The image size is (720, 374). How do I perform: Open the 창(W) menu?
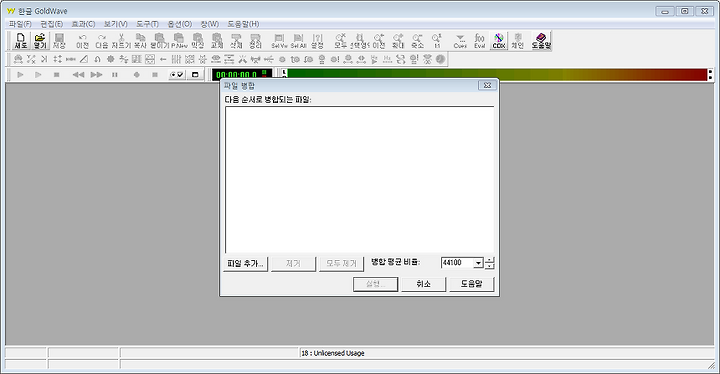click(x=209, y=24)
